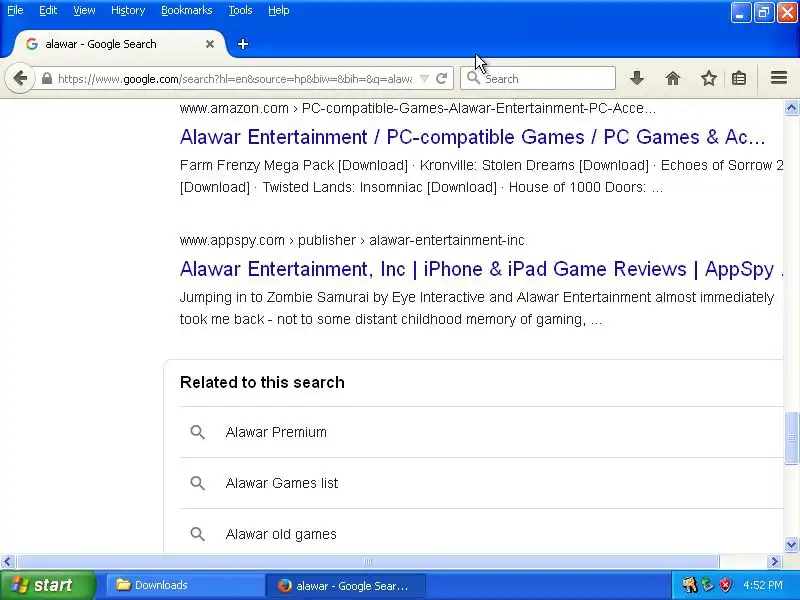
Task: Open the Windows Start button
Action: click(47, 585)
